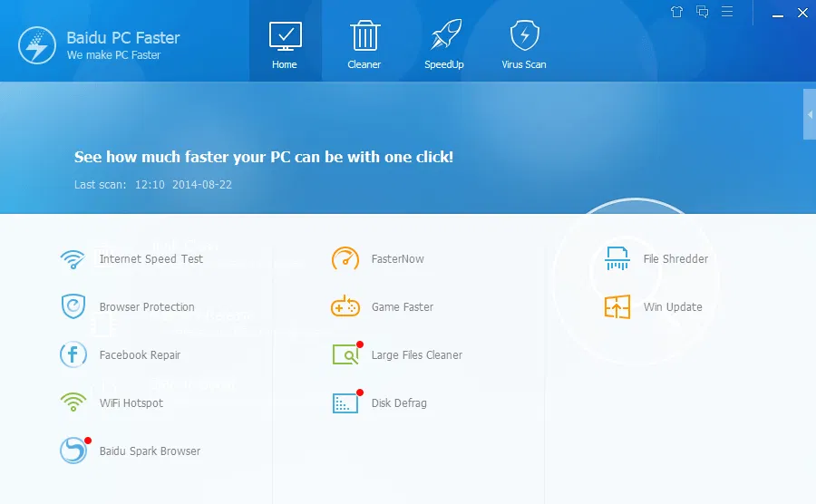Viewport: 816px width, 504px height.
Task: Click the last scan date 2014-08-22
Action: (202, 185)
